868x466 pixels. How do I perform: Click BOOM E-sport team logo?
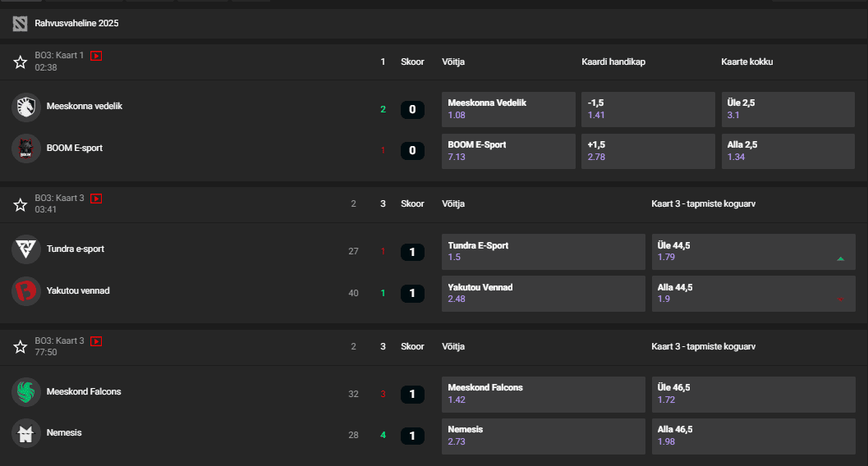pyautogui.click(x=26, y=148)
